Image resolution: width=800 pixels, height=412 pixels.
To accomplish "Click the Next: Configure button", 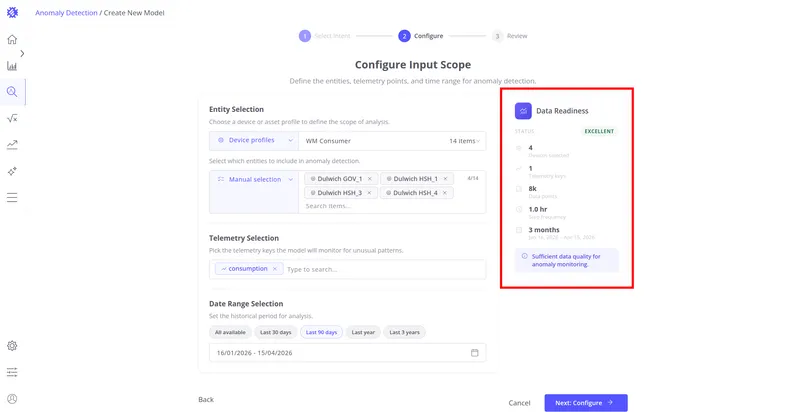I will coord(586,403).
